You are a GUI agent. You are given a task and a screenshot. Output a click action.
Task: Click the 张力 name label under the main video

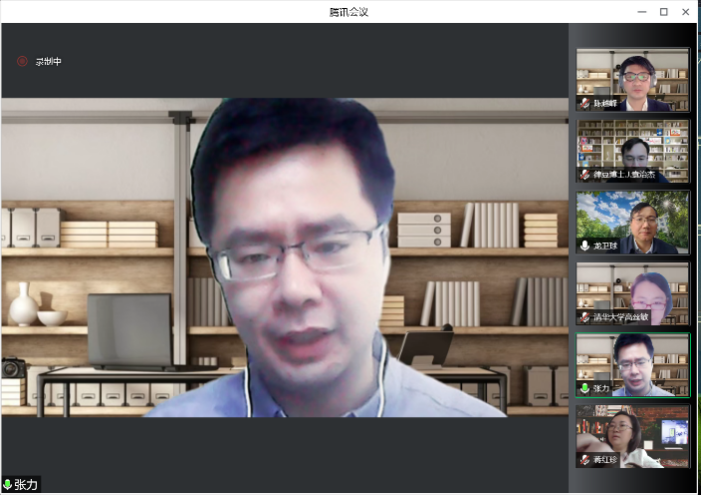click(26, 485)
